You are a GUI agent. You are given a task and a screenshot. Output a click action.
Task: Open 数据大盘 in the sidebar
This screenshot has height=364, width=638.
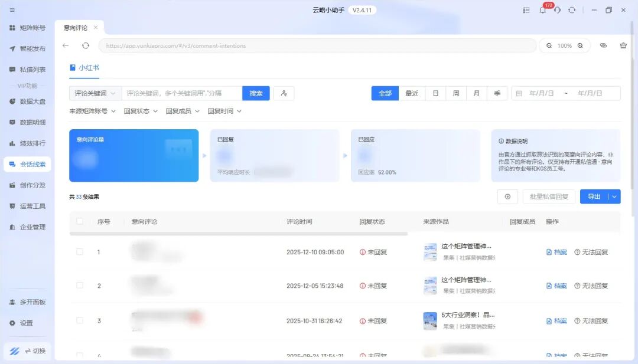32,101
